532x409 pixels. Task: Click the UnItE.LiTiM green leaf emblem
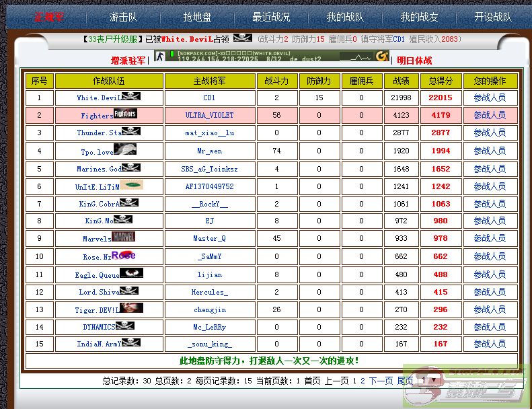pyautogui.click(x=132, y=185)
